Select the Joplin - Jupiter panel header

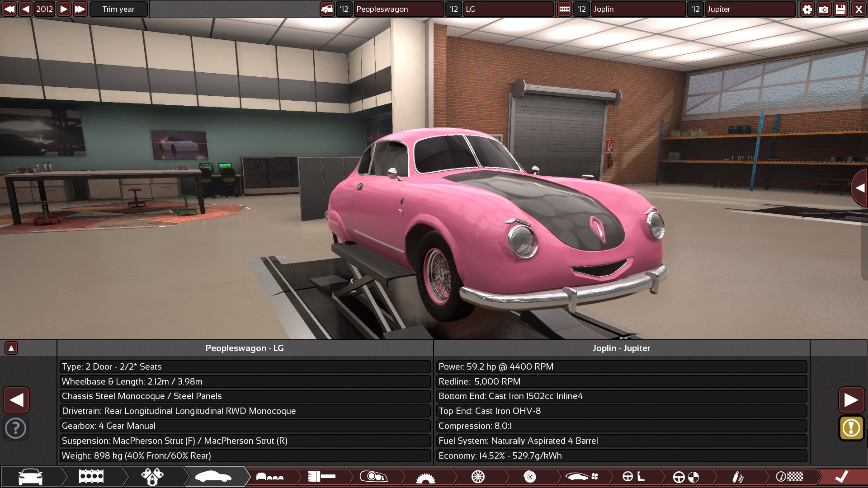coord(622,348)
